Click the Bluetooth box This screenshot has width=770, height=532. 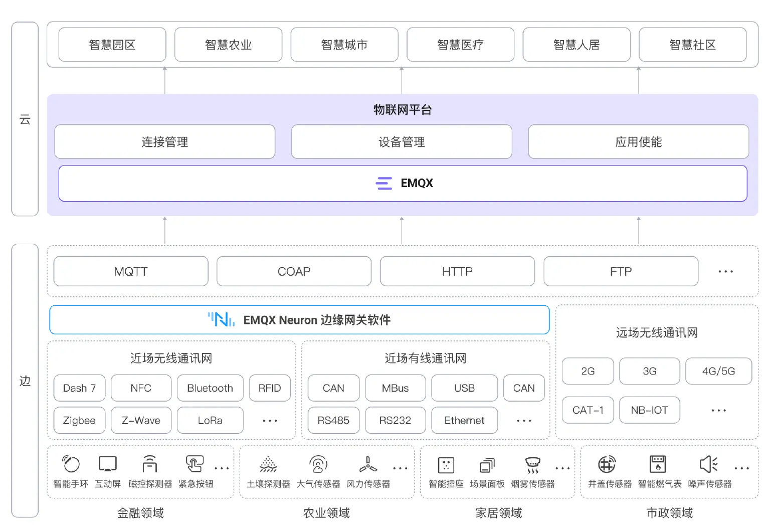[210, 388]
